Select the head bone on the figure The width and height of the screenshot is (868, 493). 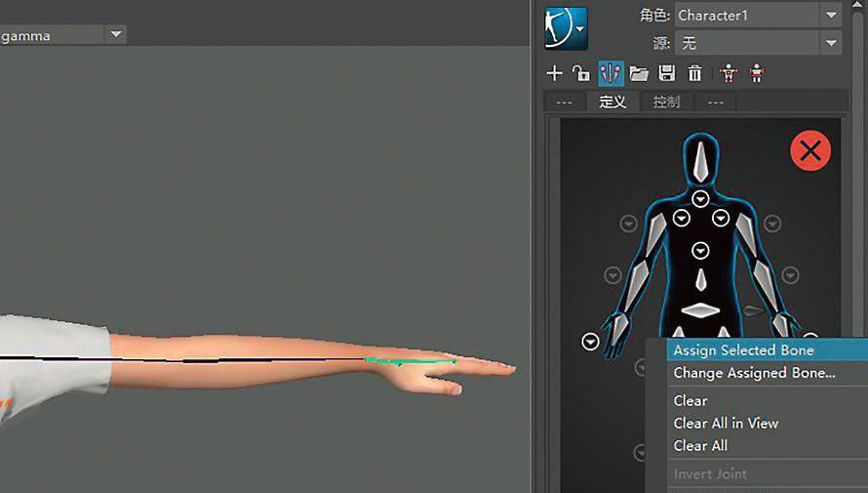(x=700, y=162)
